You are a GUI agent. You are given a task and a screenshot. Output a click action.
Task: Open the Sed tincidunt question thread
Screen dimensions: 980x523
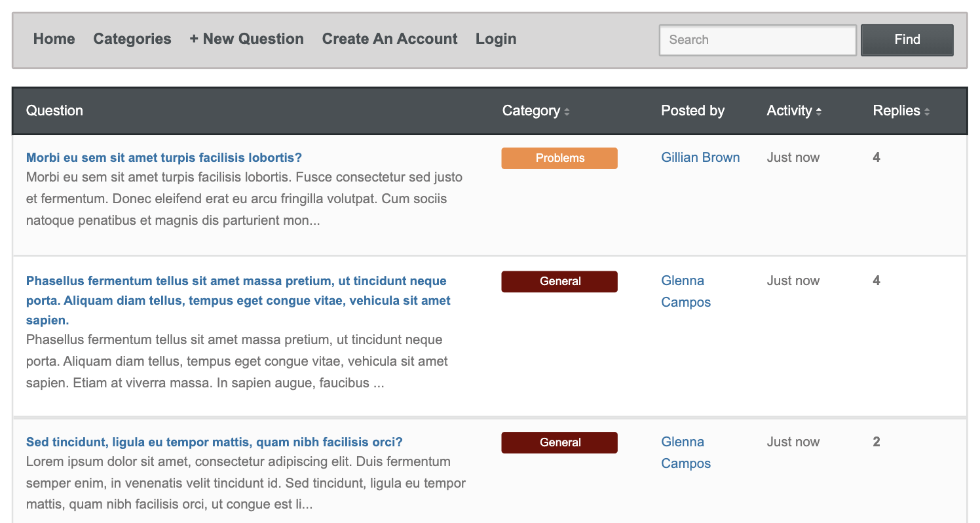[214, 442]
